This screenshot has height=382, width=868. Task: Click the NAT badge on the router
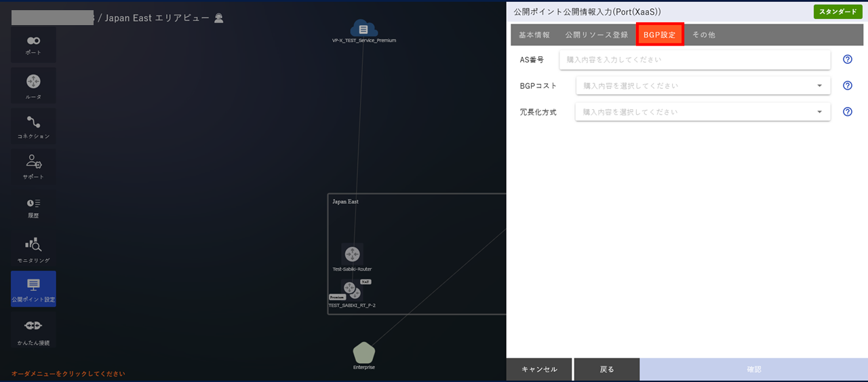tap(366, 282)
